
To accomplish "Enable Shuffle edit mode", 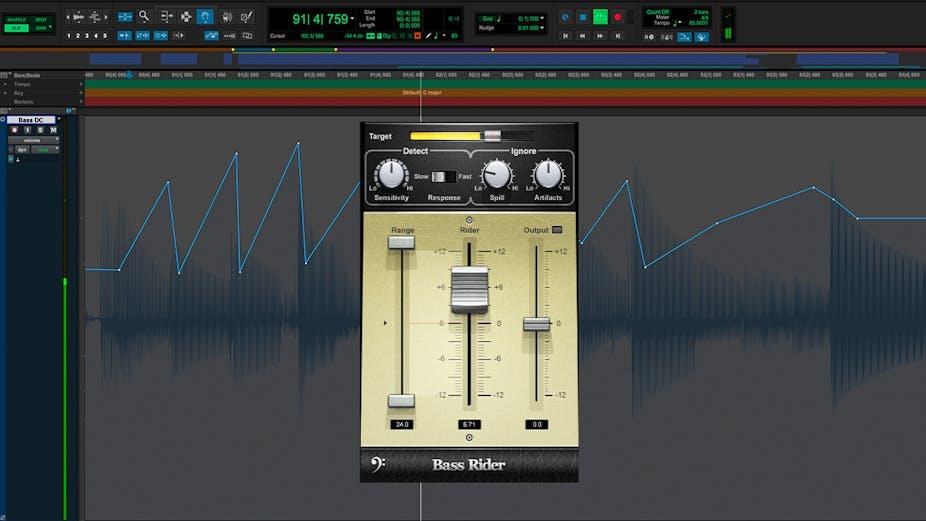I will [x=15, y=20].
